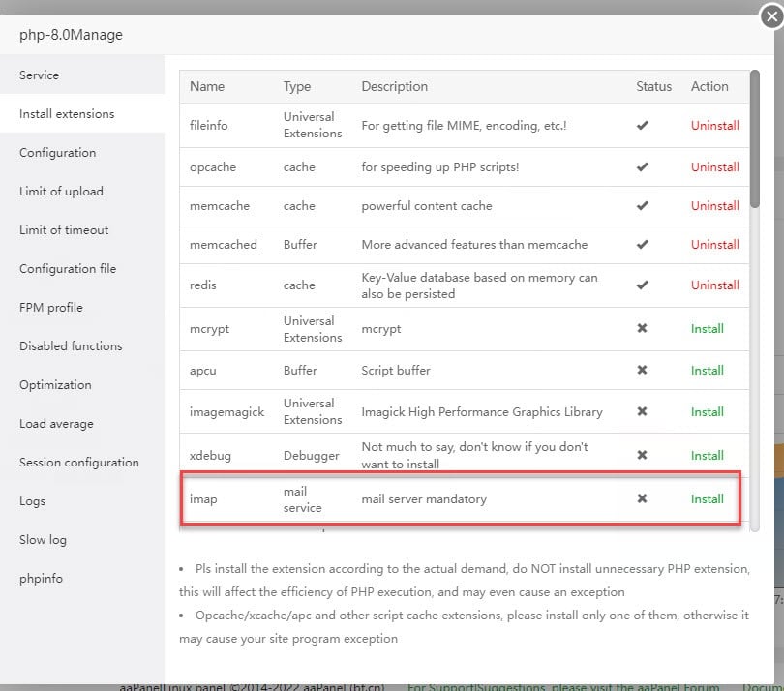The image size is (784, 691).
Task: Open the Slow log tab
Action: (x=45, y=539)
